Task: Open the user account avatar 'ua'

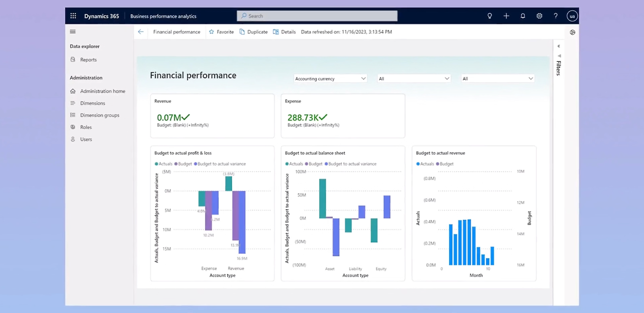Action: 572,16
